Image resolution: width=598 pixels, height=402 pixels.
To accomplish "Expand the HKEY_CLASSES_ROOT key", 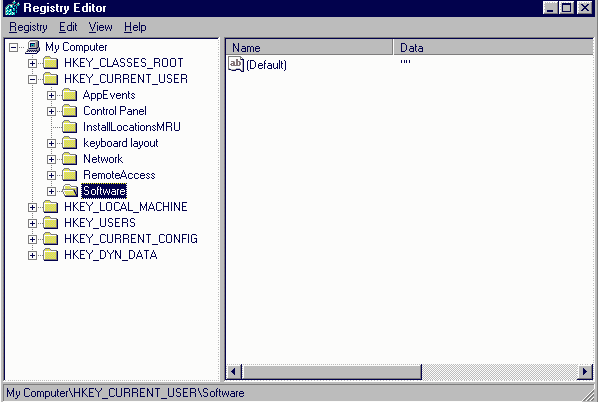I will point(32,63).
